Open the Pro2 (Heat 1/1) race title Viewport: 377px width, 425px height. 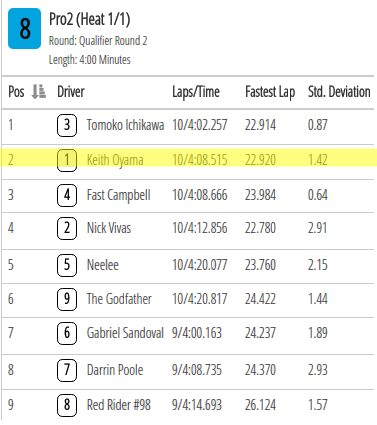coord(89,19)
